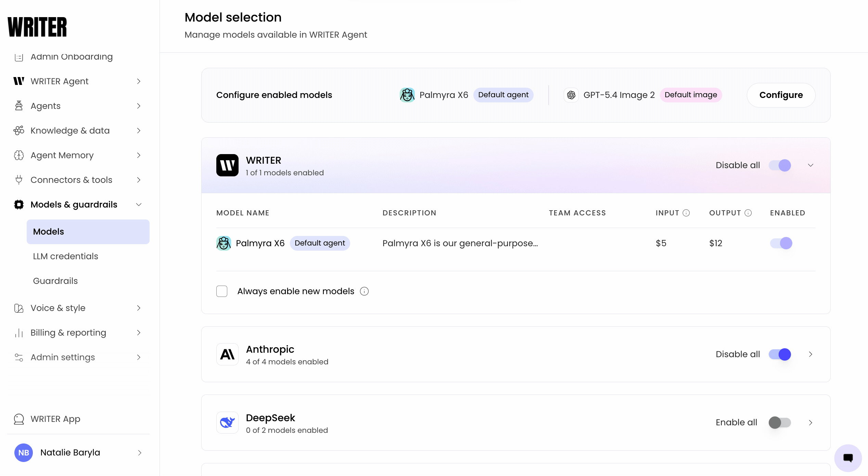Click the Admin settings menu label
868x476 pixels.
pos(63,357)
